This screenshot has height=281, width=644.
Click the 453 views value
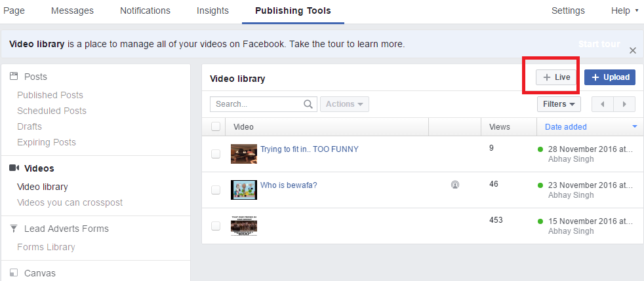click(496, 220)
